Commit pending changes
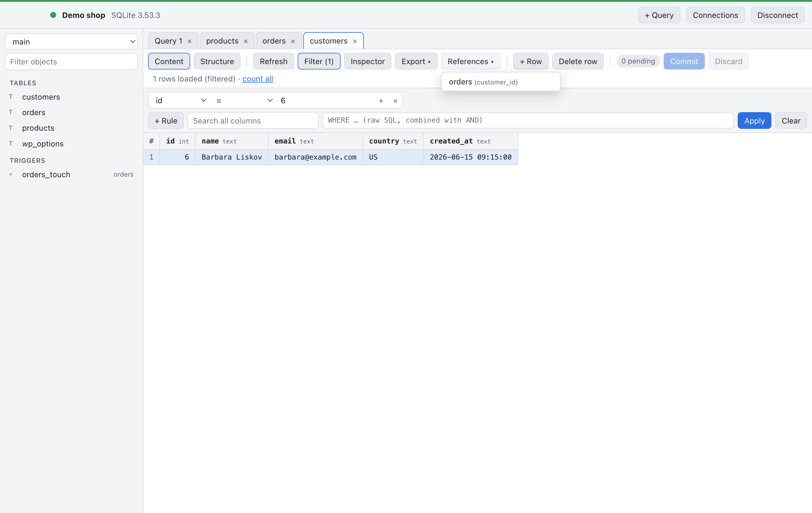812x513 pixels. coord(684,61)
